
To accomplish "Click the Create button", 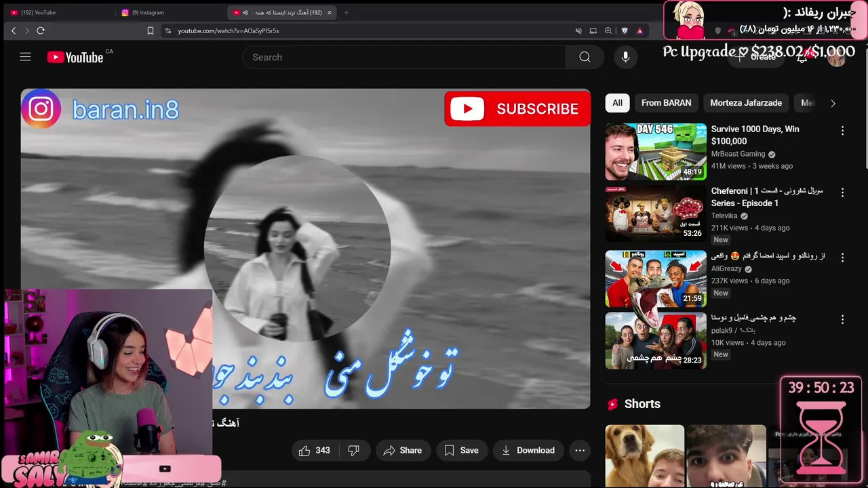I will [x=757, y=58].
